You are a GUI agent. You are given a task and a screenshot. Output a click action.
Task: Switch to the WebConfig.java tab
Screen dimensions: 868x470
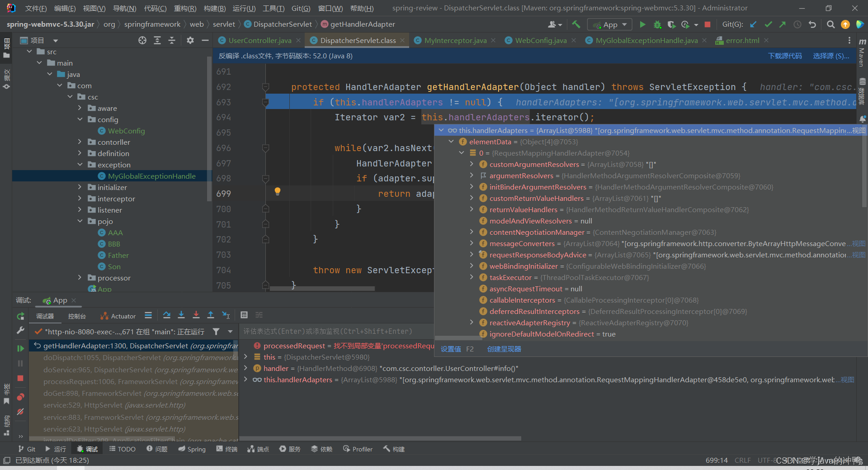[x=539, y=40]
